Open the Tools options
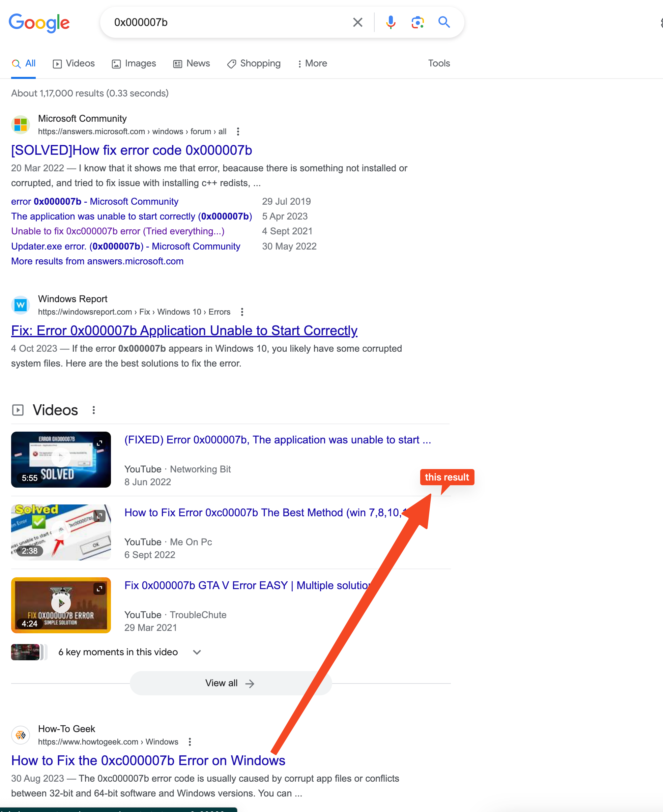663x812 pixels. coord(439,63)
